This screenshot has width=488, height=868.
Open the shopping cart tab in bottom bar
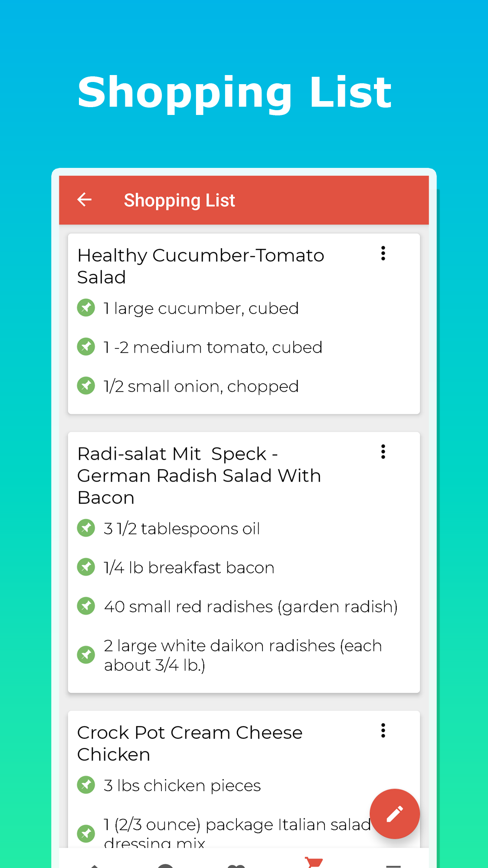point(314,862)
